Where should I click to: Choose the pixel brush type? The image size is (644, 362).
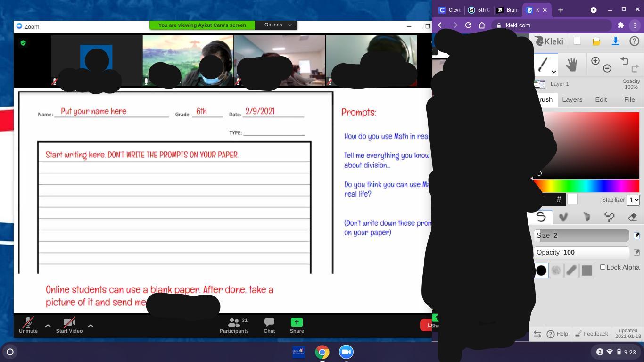tap(610, 216)
